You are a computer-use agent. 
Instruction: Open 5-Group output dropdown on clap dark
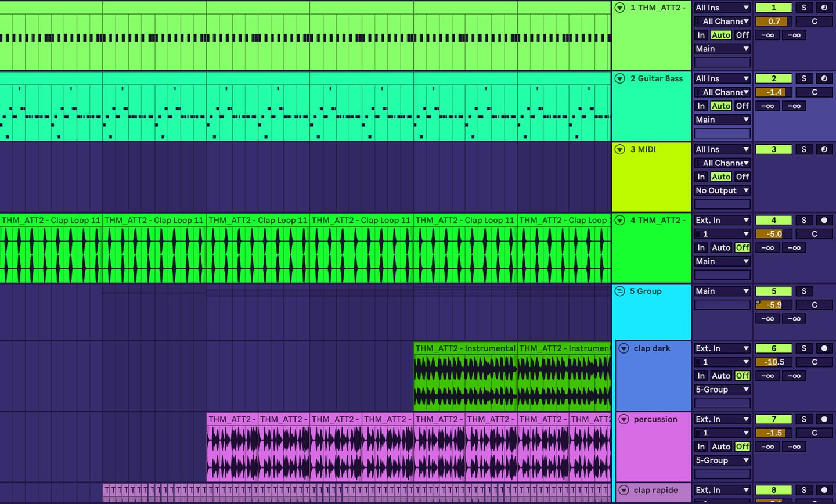pyautogui.click(x=722, y=390)
